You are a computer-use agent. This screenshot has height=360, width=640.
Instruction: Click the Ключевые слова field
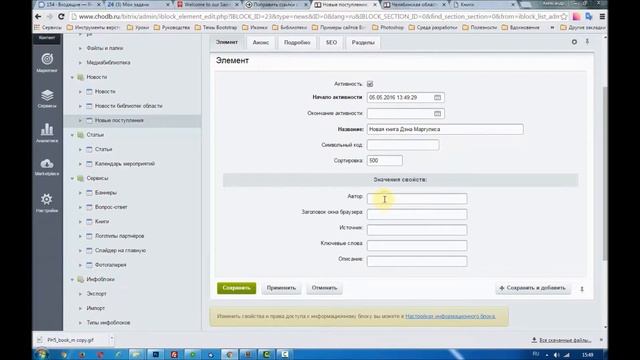417,245
